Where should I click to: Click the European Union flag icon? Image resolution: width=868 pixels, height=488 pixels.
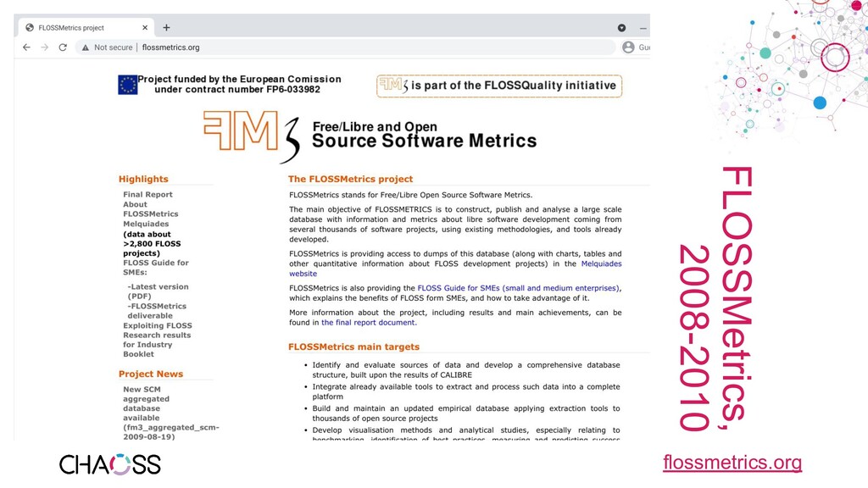(x=127, y=85)
